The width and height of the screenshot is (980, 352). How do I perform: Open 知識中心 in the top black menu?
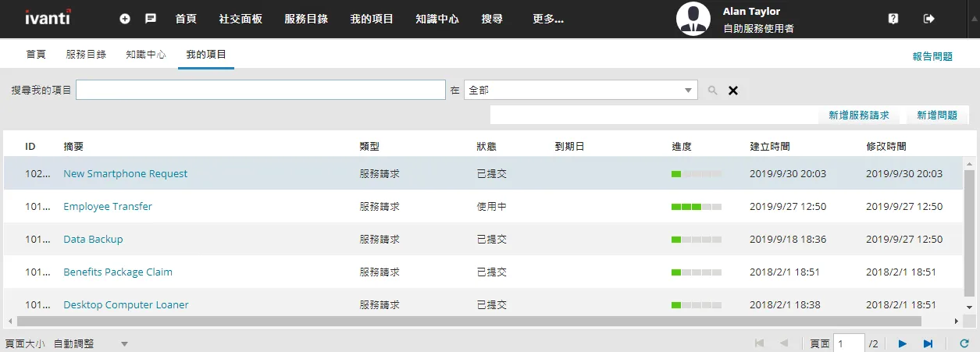(x=437, y=19)
